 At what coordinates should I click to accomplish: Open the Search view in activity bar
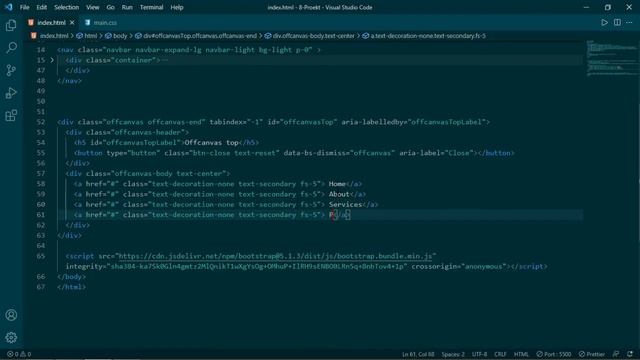click(11, 48)
